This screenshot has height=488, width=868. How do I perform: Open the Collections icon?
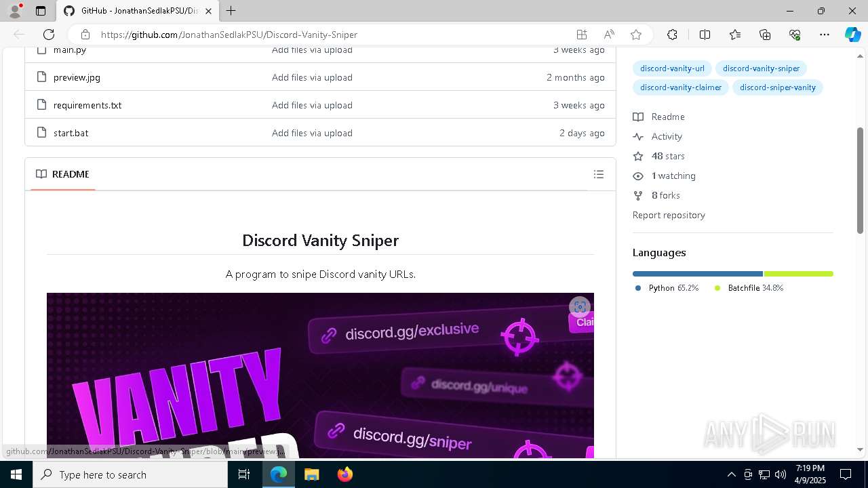point(765,35)
